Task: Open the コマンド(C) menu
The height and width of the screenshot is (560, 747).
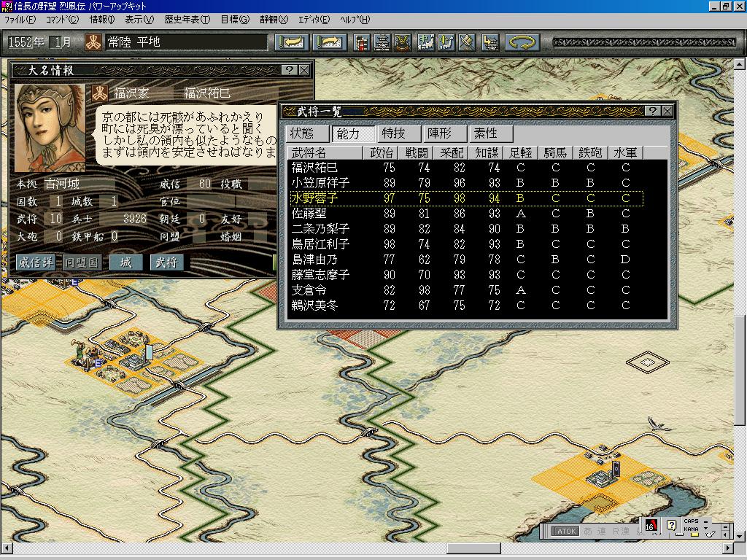Action: [62, 20]
